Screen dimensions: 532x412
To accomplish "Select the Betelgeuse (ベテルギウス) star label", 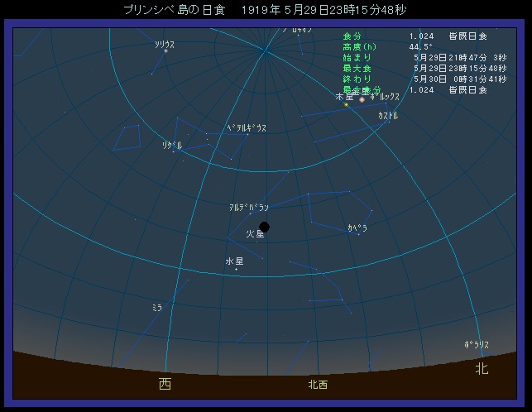I will pos(246,128).
